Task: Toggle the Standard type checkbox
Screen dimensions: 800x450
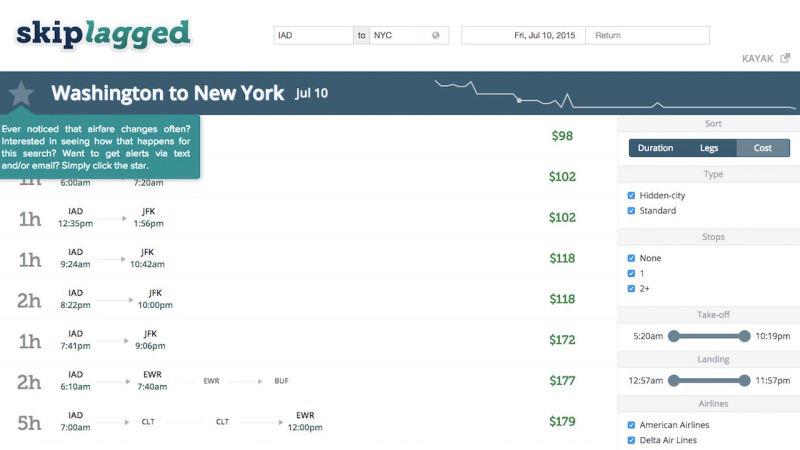Action: 631,211
